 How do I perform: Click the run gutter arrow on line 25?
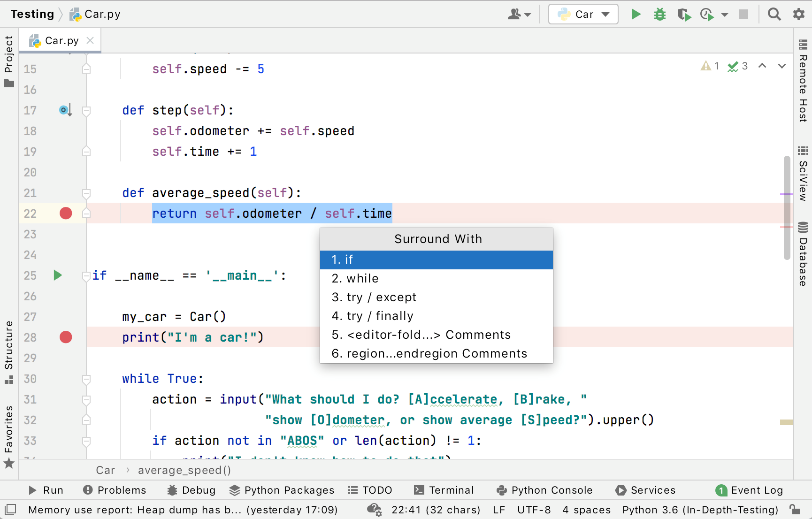58,275
